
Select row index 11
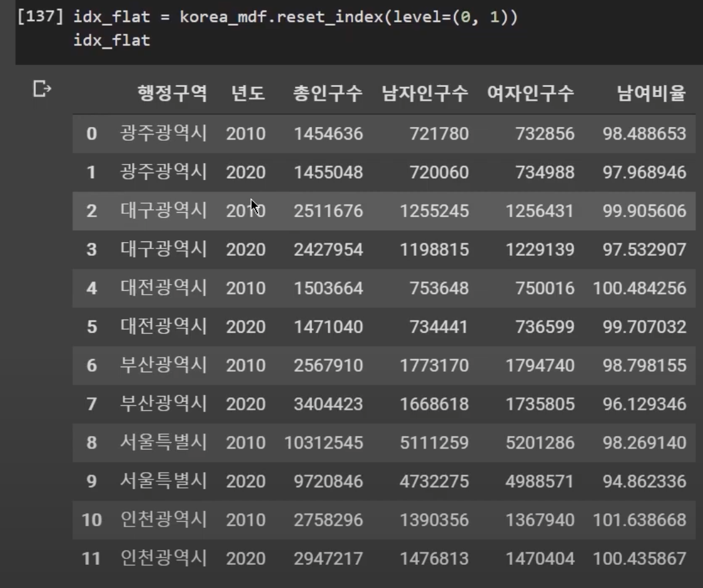tap(91, 558)
